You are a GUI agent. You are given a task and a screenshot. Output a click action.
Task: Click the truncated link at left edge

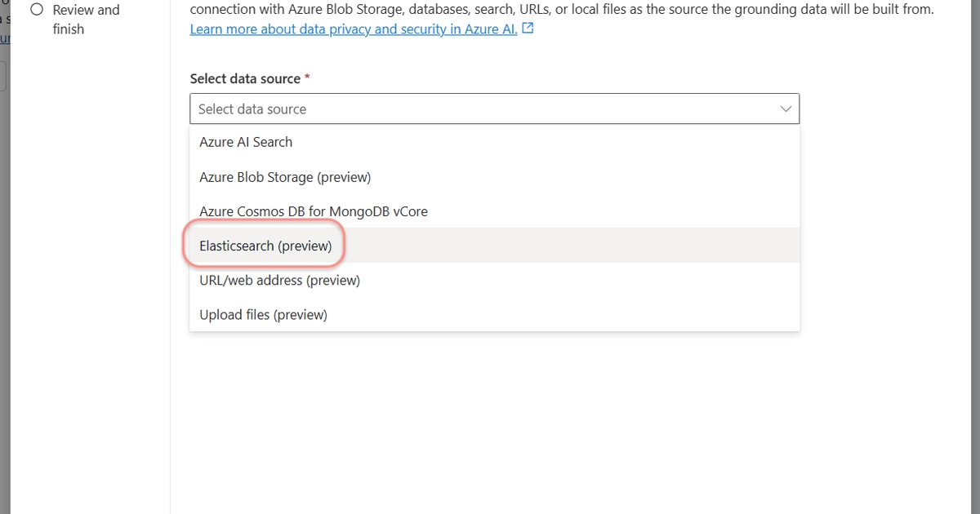point(6,38)
